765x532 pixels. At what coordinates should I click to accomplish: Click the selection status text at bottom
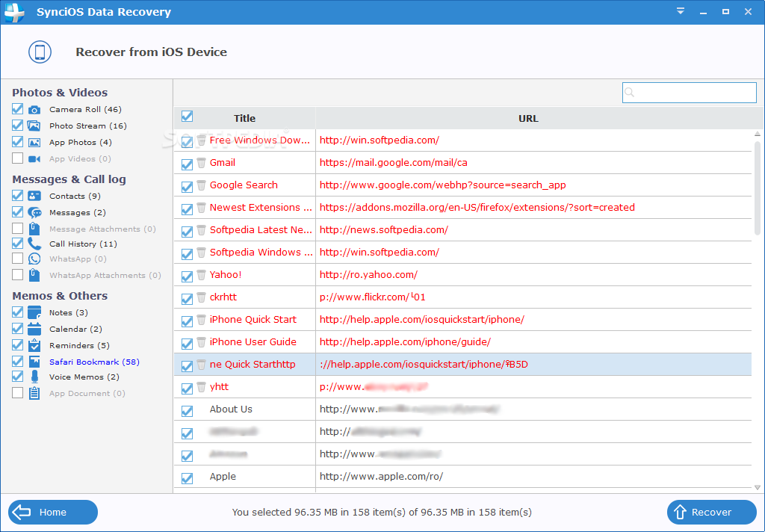(x=382, y=512)
